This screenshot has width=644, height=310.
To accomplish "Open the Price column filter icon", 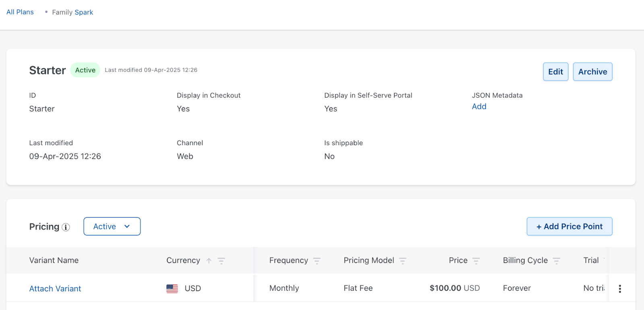I will pos(476,261).
